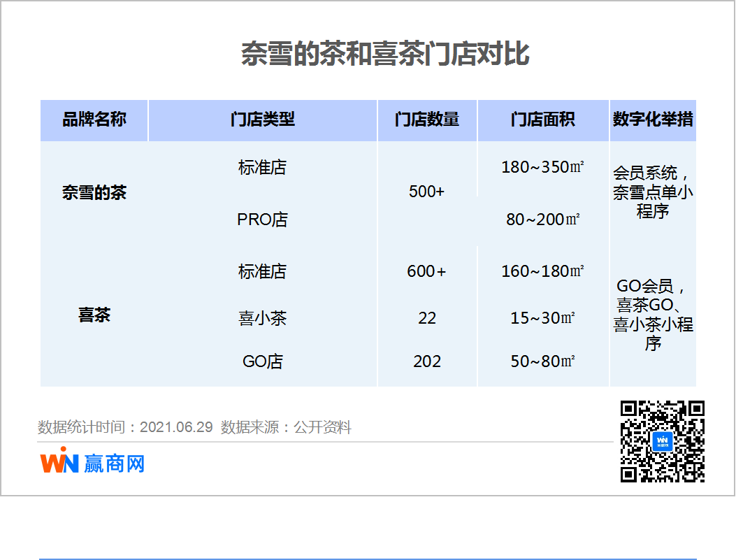Select the 门店面积 column header
This screenshot has height=560, width=736.
click(x=543, y=120)
